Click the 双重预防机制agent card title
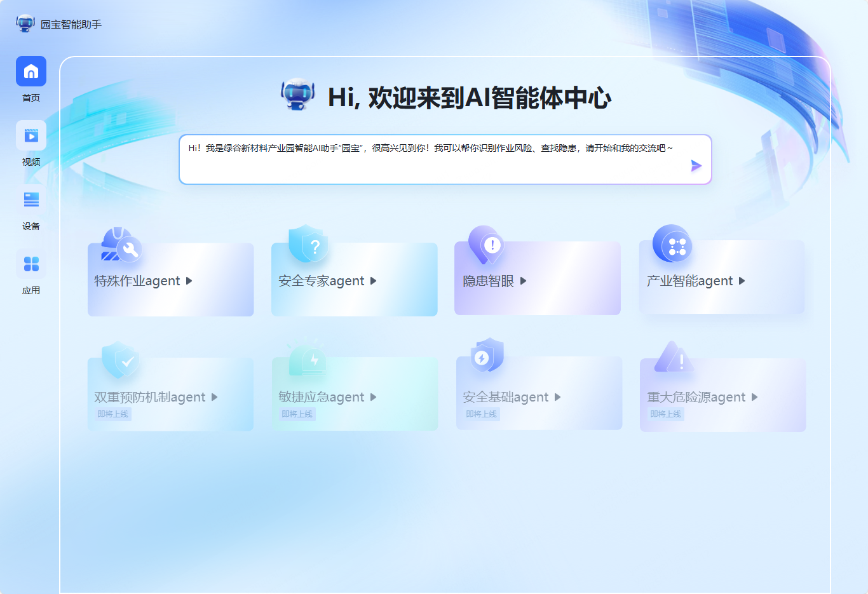The width and height of the screenshot is (868, 594). [150, 397]
